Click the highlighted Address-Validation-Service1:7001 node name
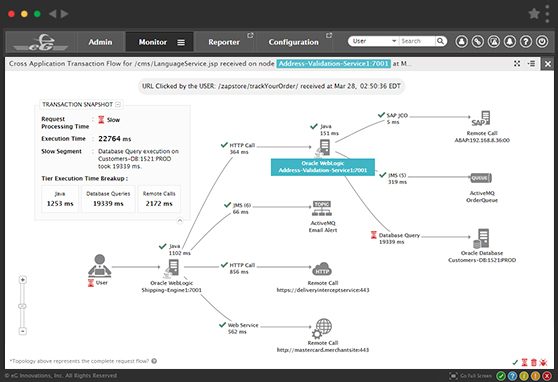 click(333, 63)
